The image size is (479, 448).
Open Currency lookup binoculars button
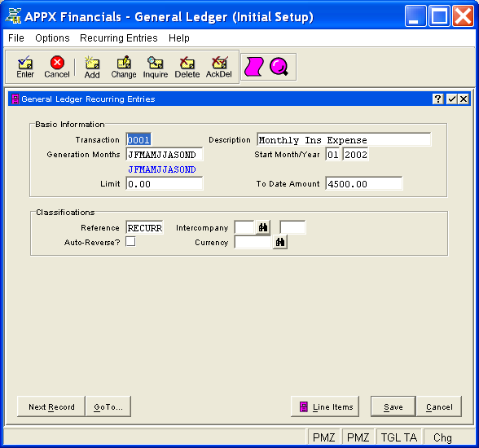(280, 242)
